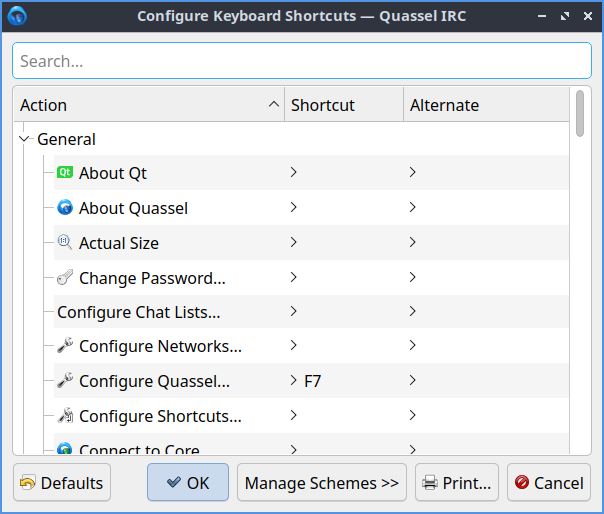Click the Change Password key icon
The image size is (604, 514).
tap(65, 278)
